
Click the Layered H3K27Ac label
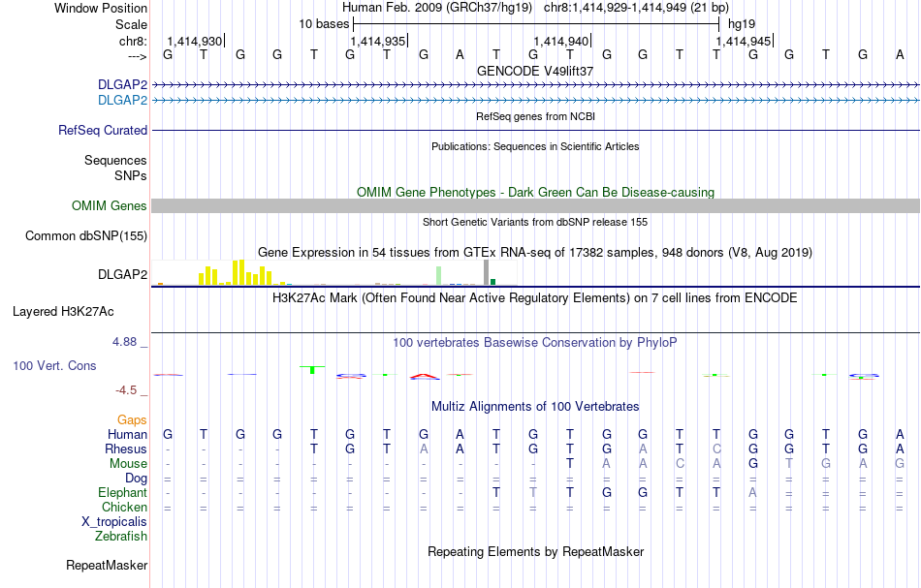click(63, 312)
